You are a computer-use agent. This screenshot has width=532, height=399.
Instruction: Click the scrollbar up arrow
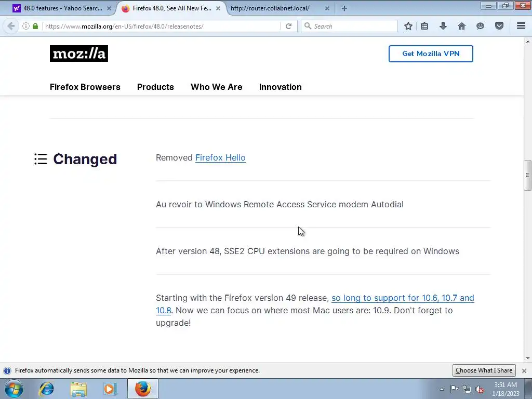[x=528, y=42]
